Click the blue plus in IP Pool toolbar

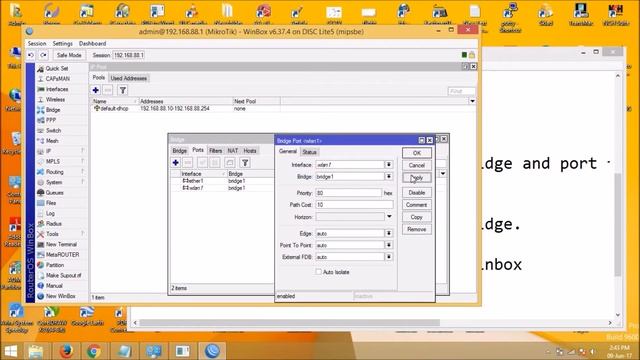tap(96, 90)
